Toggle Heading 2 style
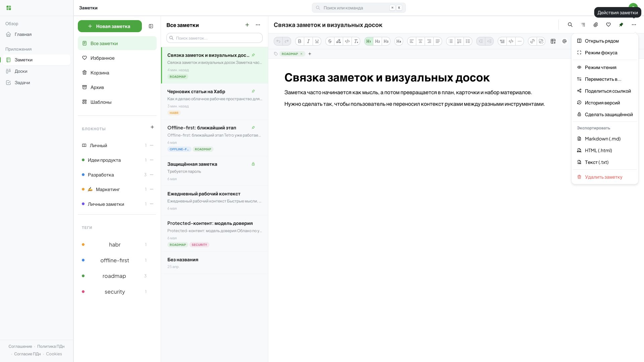The height and width of the screenshot is (362, 644). tap(377, 41)
